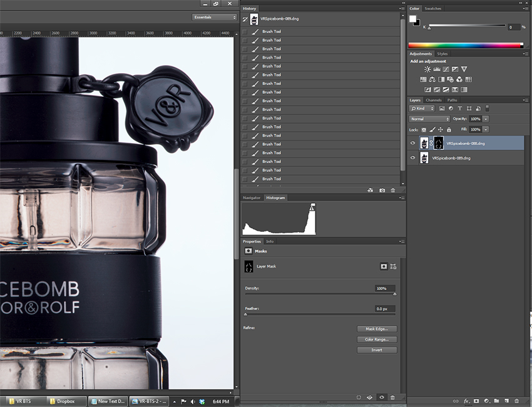Delete mask using Properties panel trash icon

[x=392, y=397]
